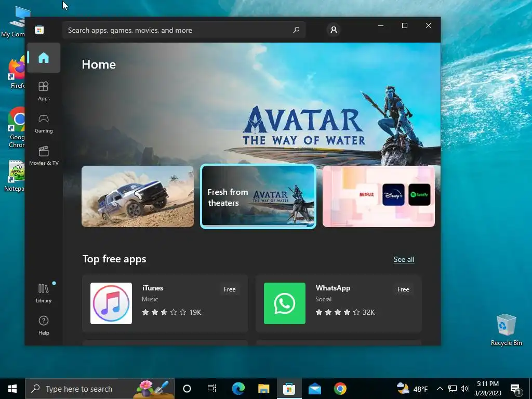Open Mail app from taskbar
The width and height of the screenshot is (532, 399).
point(314,389)
